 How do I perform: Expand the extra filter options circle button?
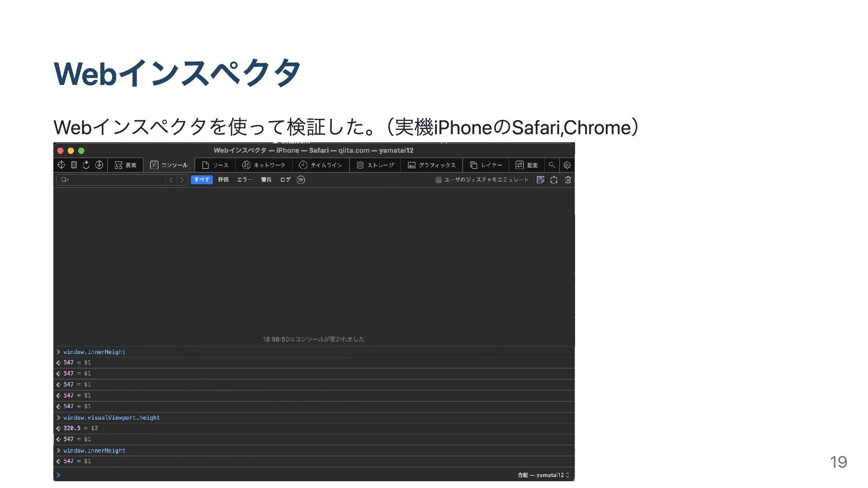[301, 180]
